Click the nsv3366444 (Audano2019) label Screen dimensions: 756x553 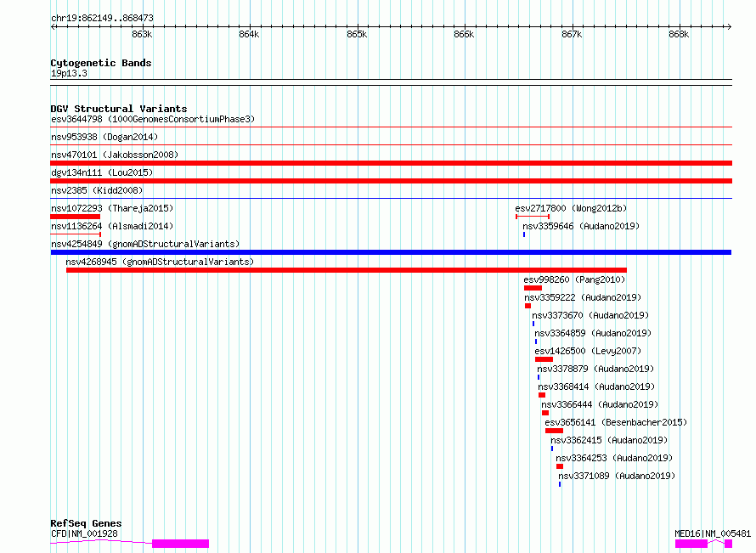coord(600,404)
